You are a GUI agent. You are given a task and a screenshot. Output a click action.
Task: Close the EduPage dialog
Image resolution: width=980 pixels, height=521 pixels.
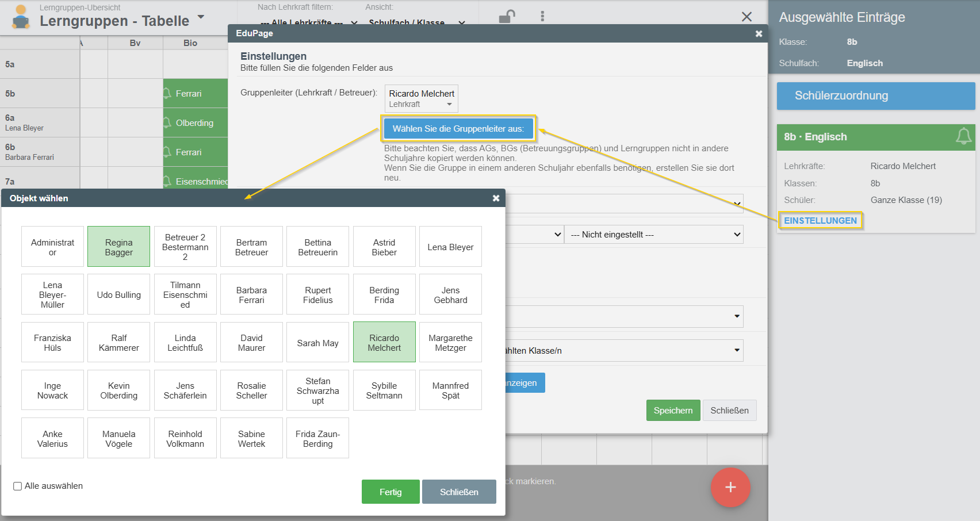coord(759,34)
